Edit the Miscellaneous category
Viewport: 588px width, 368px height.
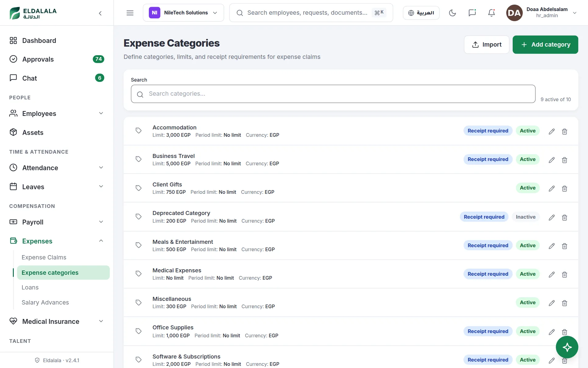click(x=552, y=303)
